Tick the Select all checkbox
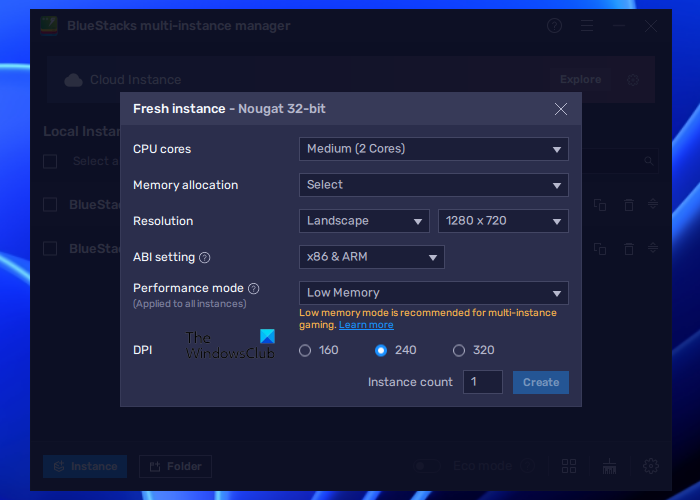This screenshot has width=700, height=500. click(50, 161)
